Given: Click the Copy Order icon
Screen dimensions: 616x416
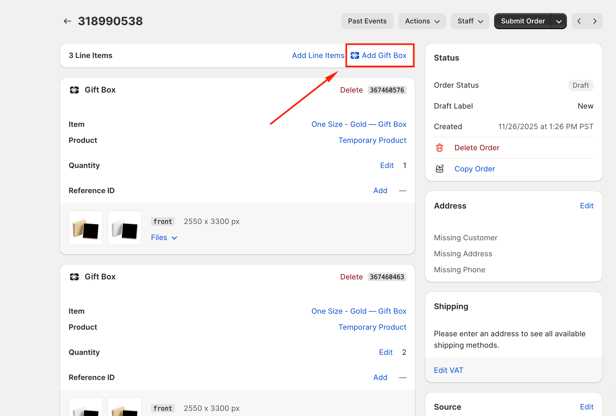Looking at the screenshot, I should 440,169.
